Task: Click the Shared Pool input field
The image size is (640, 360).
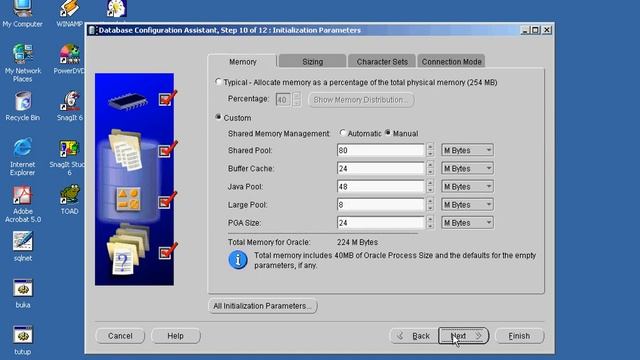Action: (x=381, y=150)
